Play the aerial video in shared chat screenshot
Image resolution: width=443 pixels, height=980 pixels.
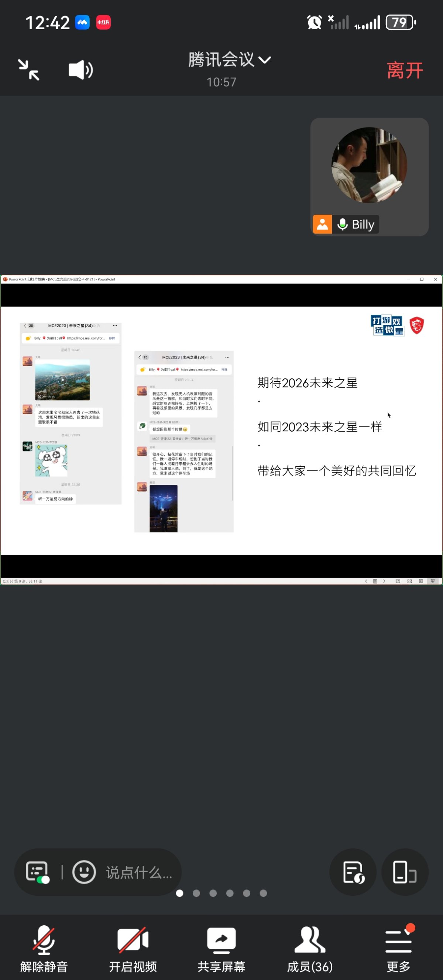[x=63, y=380]
